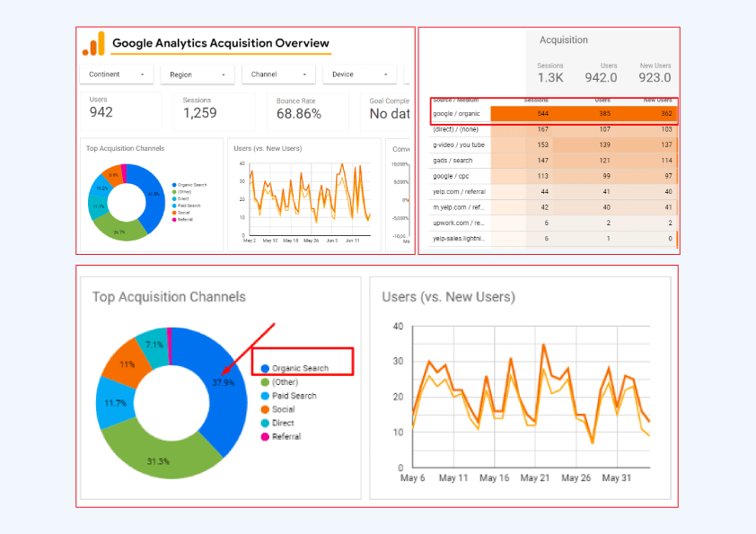This screenshot has width=756, height=534.
Task: Click the 385 users cell for google / organic
Action: (x=604, y=114)
